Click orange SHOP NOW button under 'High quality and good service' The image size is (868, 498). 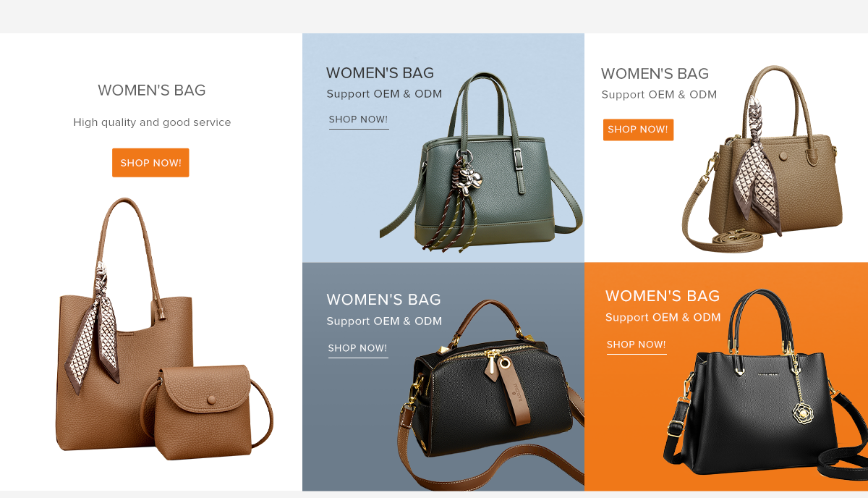tap(150, 163)
